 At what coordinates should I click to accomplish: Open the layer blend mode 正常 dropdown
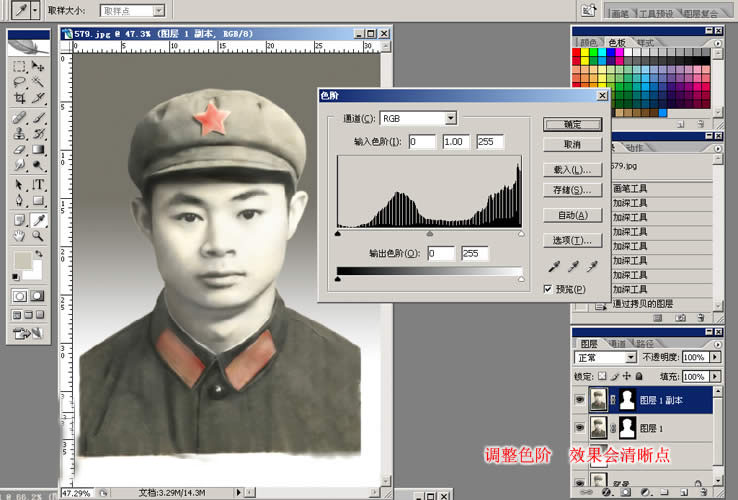(631, 357)
